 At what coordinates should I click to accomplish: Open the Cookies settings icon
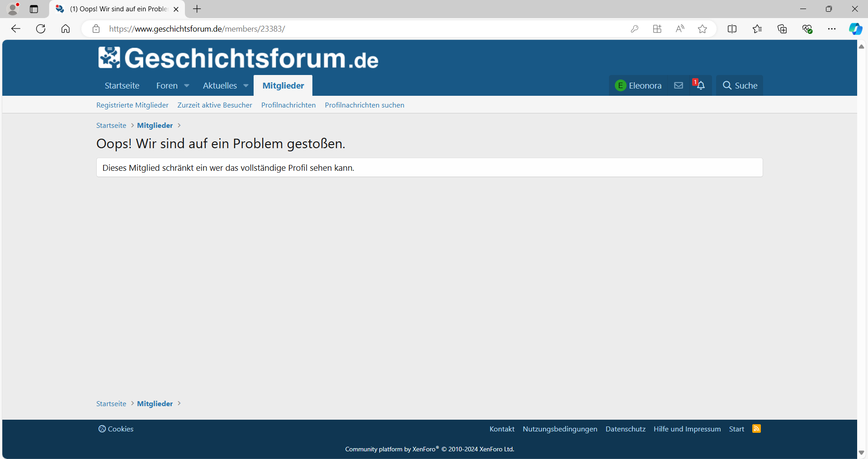[102, 429]
